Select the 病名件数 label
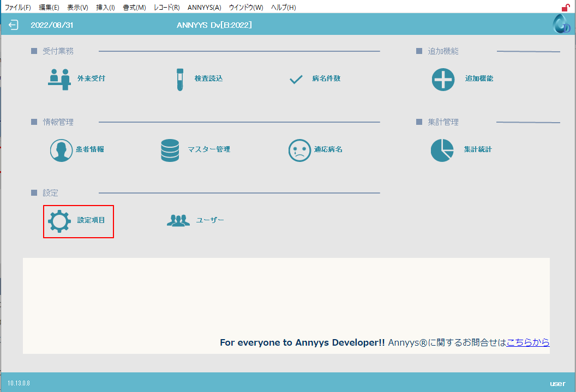The image size is (576, 392). tap(326, 78)
